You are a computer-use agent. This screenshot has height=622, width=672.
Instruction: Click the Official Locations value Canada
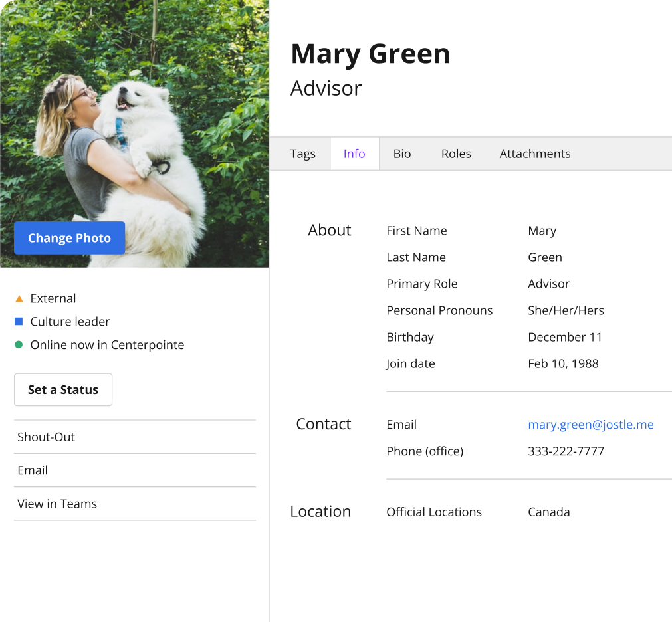point(548,512)
